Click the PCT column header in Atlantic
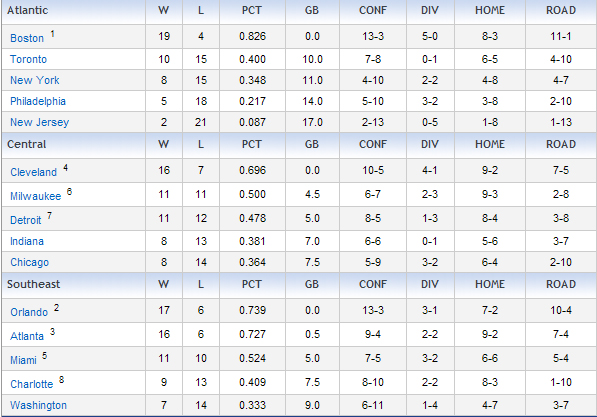The width and height of the screenshot is (597, 417). 252,10
